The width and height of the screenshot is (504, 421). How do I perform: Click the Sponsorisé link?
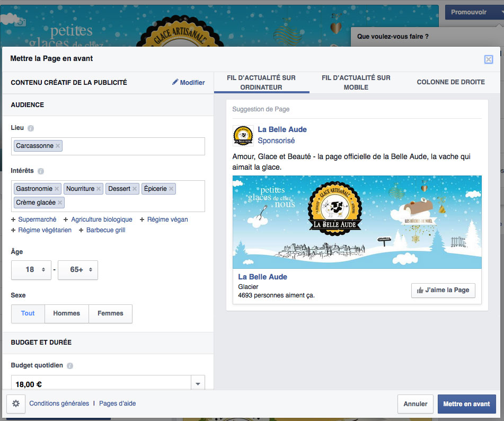tap(276, 141)
